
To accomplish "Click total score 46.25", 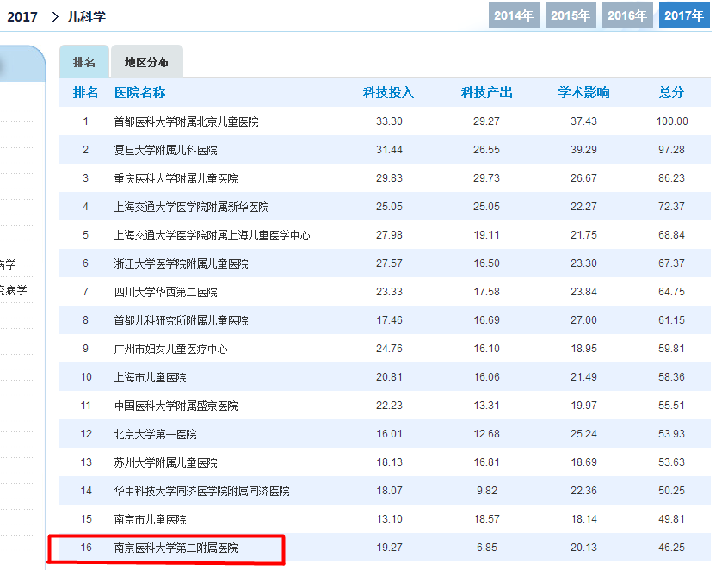I will click(x=671, y=548).
